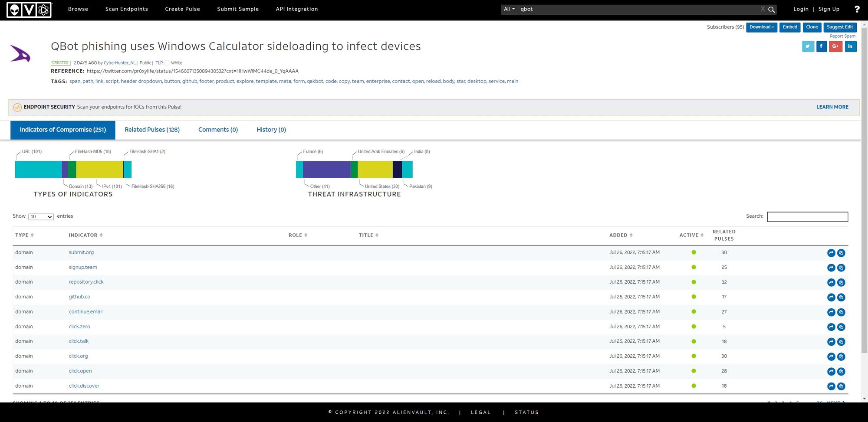Share pulse on Facebook

tap(821, 46)
